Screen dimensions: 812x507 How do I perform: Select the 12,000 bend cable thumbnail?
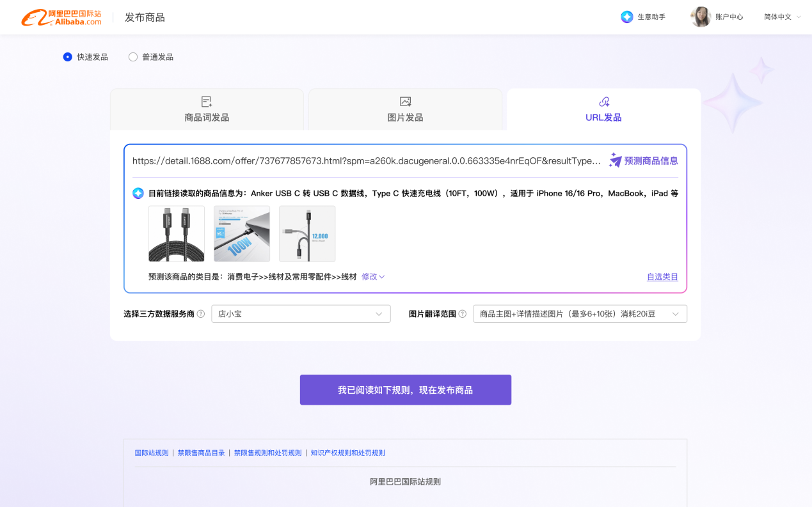[x=307, y=233]
